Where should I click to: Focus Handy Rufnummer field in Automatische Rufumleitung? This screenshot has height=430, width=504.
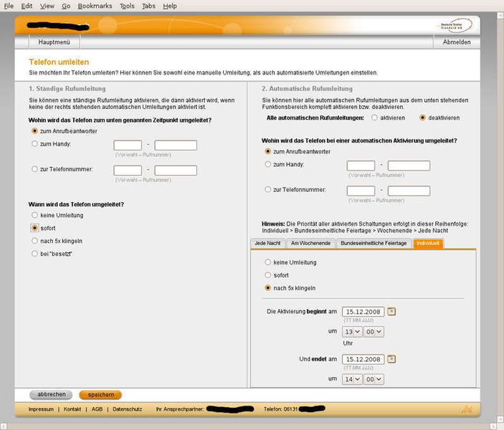point(409,166)
